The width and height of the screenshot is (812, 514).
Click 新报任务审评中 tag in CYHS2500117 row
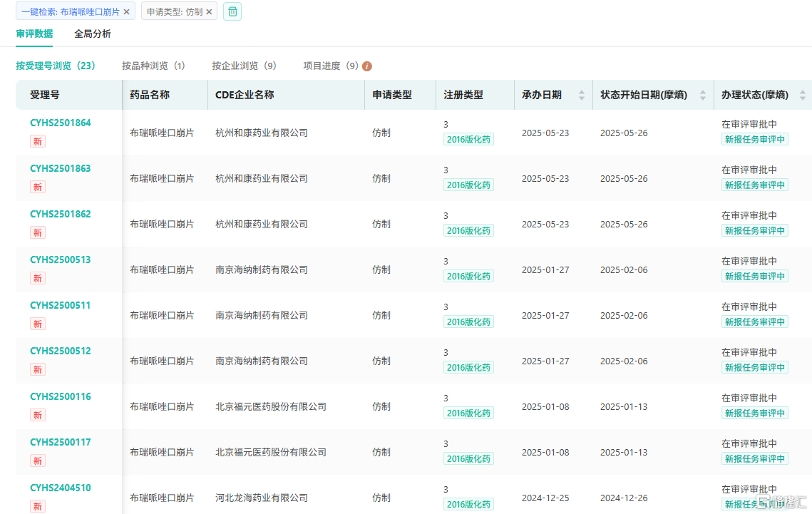coord(754,458)
